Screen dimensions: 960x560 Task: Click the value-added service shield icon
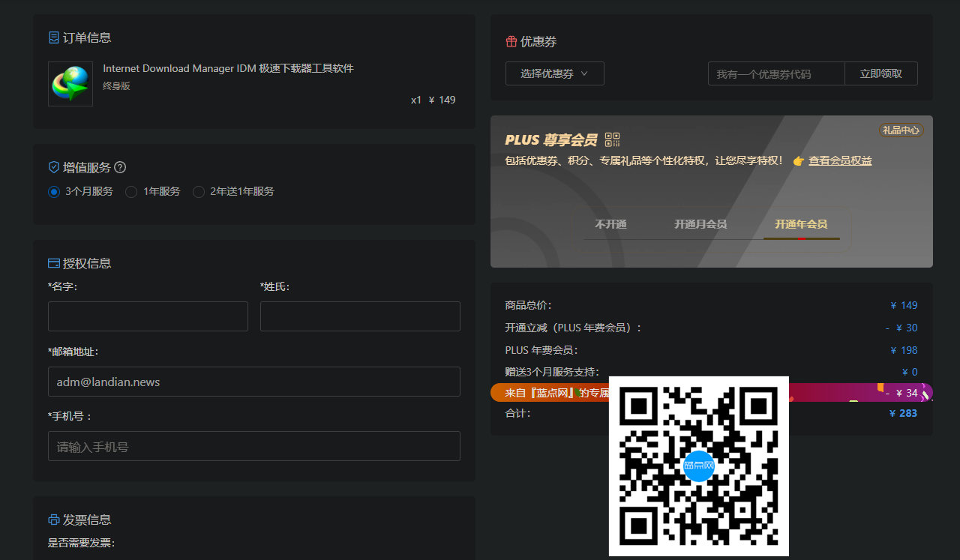tap(54, 167)
